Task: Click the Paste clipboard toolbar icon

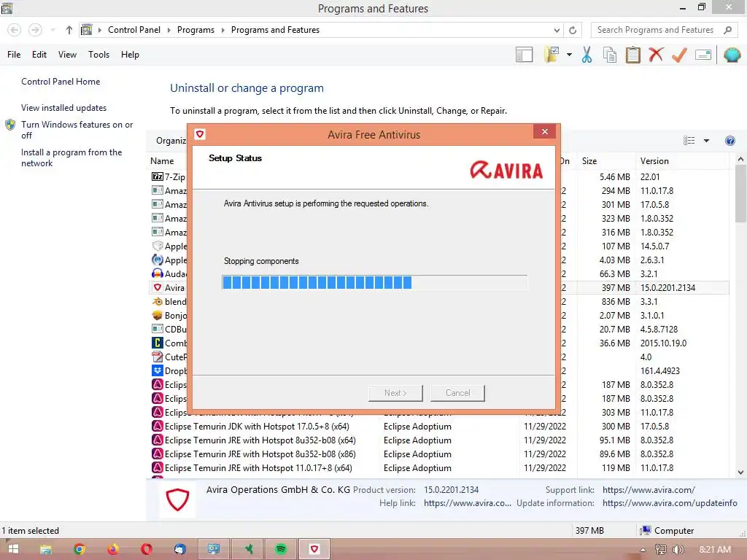Action: (632, 55)
